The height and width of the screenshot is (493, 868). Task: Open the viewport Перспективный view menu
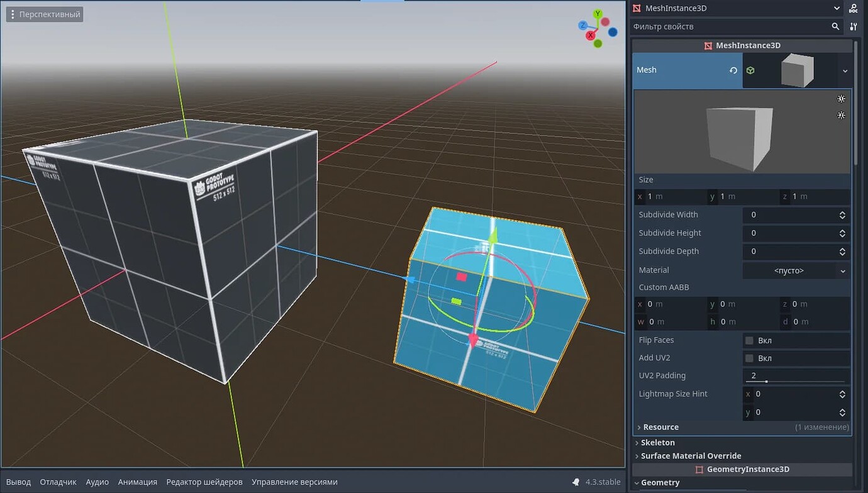click(45, 14)
